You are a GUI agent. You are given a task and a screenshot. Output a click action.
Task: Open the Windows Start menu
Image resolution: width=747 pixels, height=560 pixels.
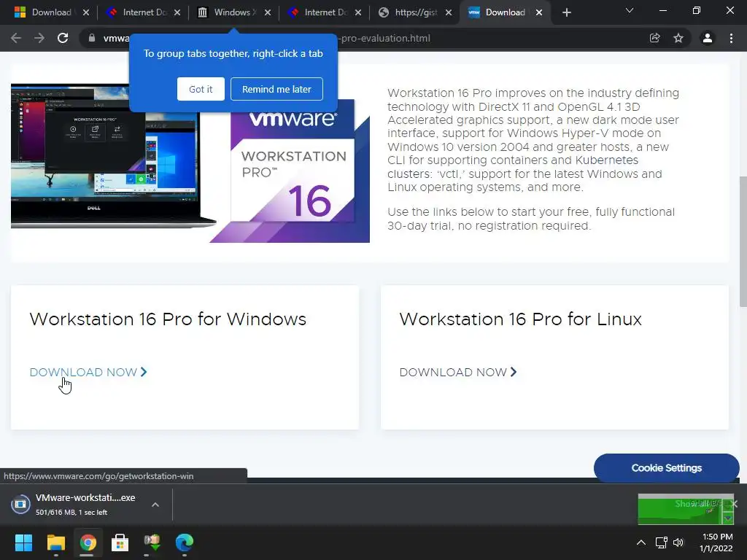(x=23, y=542)
